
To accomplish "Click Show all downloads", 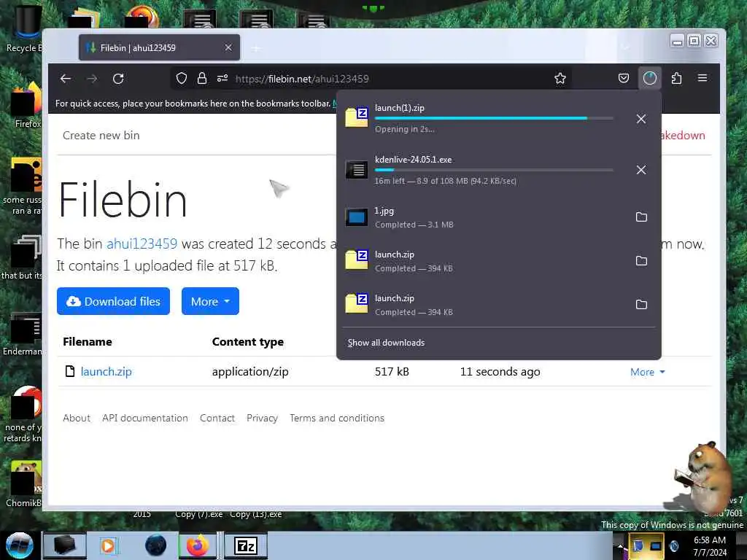I will click(386, 343).
